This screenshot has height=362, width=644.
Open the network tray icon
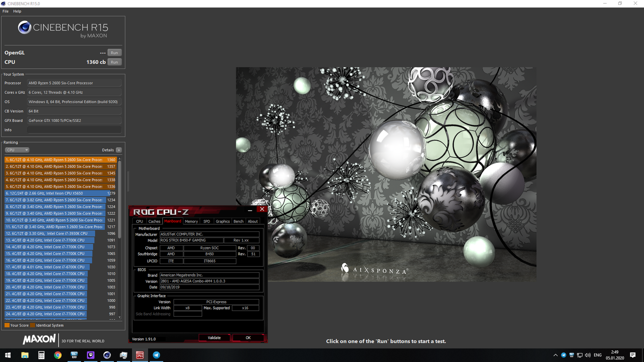click(580, 355)
